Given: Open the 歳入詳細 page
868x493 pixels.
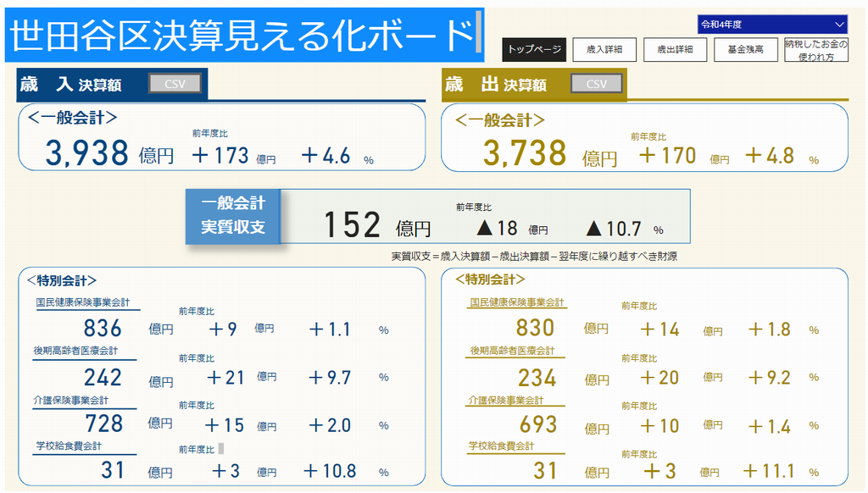Looking at the screenshot, I should 604,49.
